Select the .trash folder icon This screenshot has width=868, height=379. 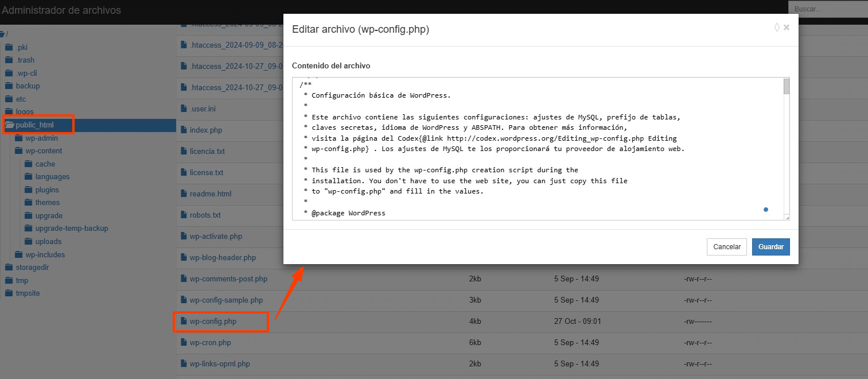pos(9,60)
